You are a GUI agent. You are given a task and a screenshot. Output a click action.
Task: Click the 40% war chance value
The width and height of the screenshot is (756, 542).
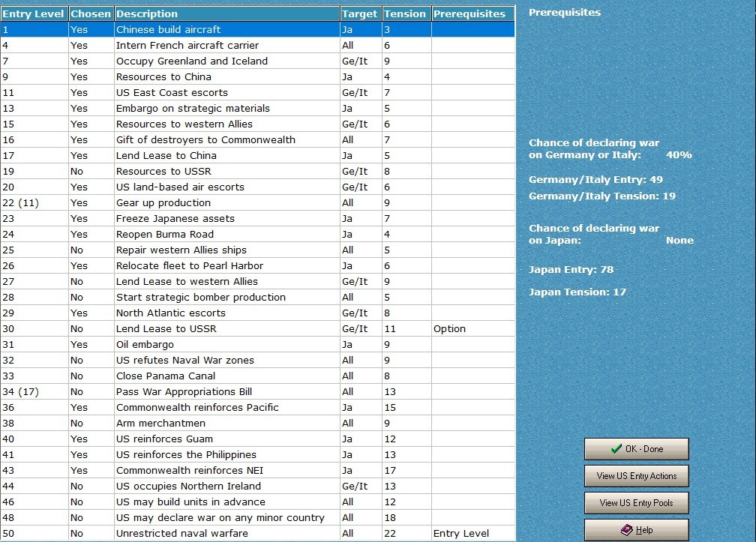click(x=679, y=155)
